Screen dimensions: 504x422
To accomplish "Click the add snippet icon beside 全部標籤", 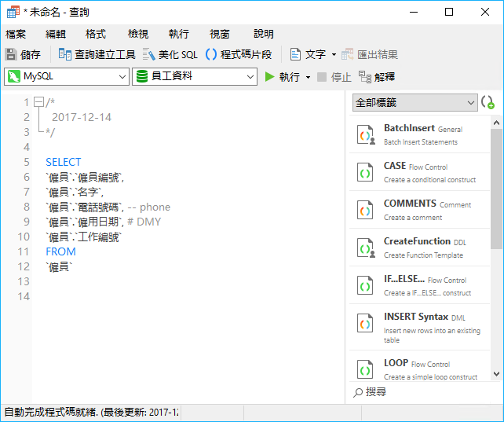I will point(488,103).
